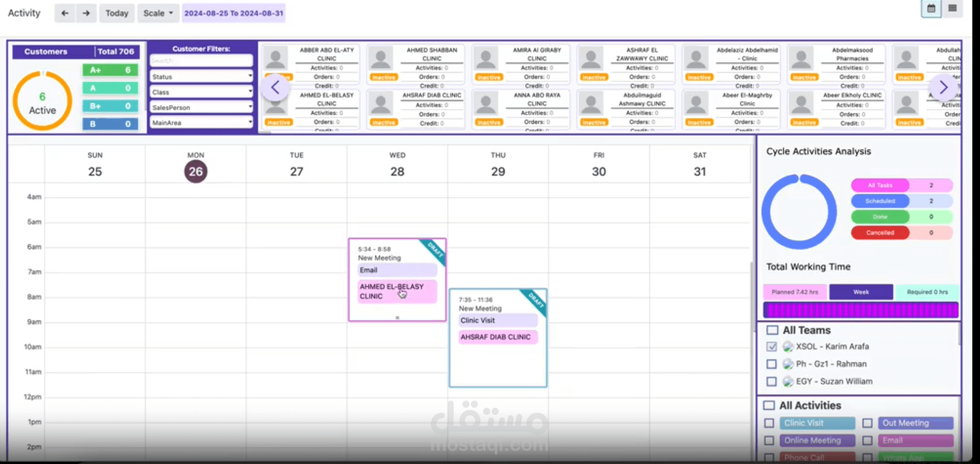Check the Clinic Visit activity filter
The image size is (980, 464).
[x=769, y=423]
